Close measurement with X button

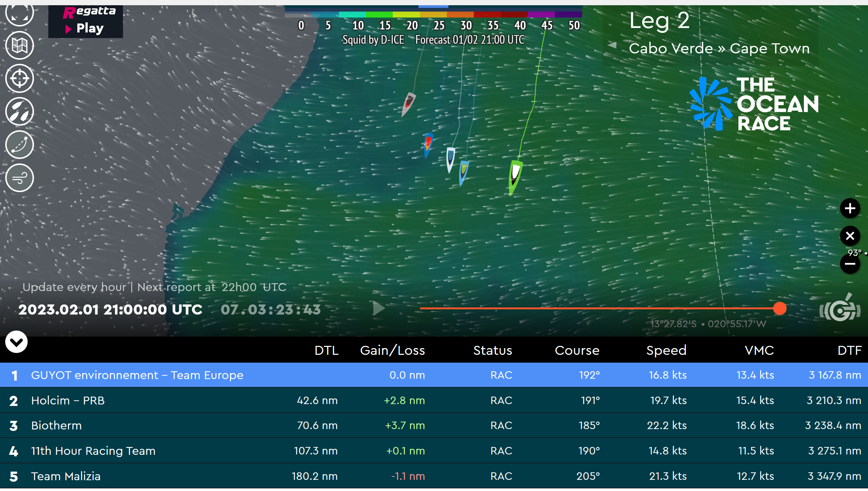tap(850, 236)
